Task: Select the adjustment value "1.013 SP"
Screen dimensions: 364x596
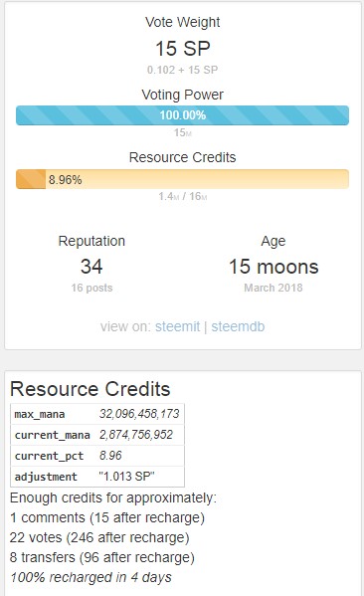Action: [x=126, y=477]
